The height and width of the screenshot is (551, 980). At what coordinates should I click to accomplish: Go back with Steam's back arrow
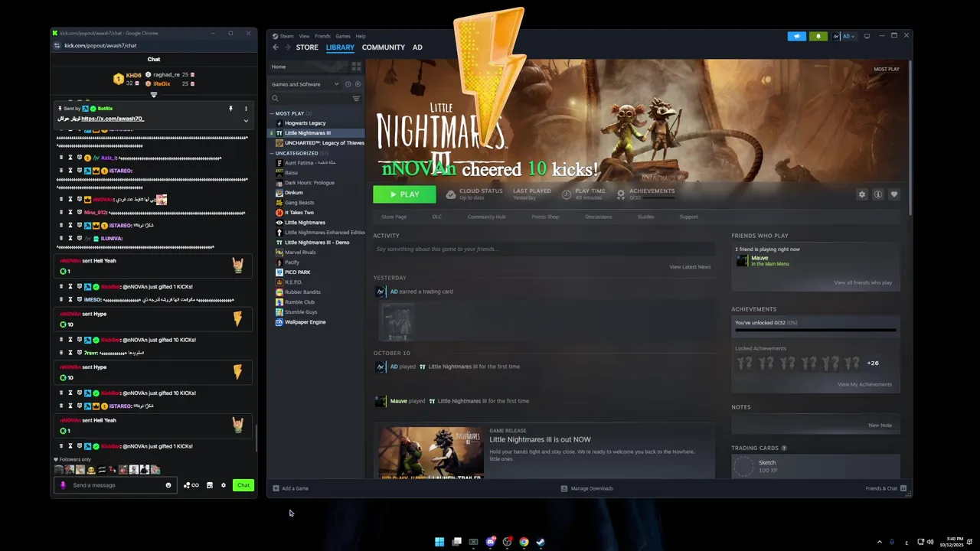click(x=276, y=47)
